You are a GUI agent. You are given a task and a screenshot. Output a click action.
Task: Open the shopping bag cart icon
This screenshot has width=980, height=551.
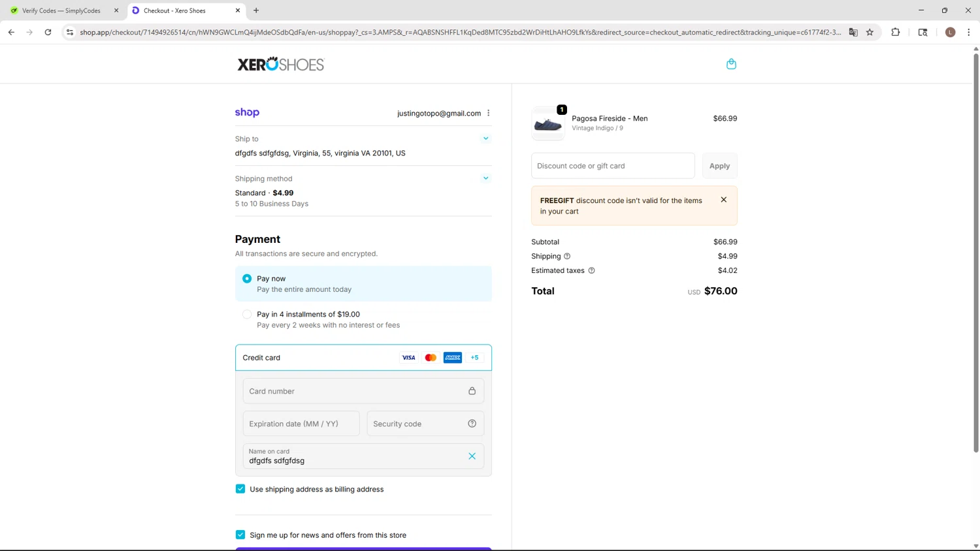point(731,64)
